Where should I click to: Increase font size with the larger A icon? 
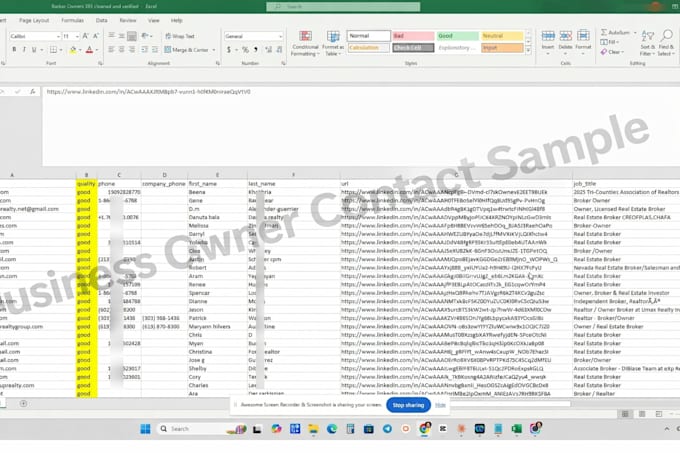point(85,36)
